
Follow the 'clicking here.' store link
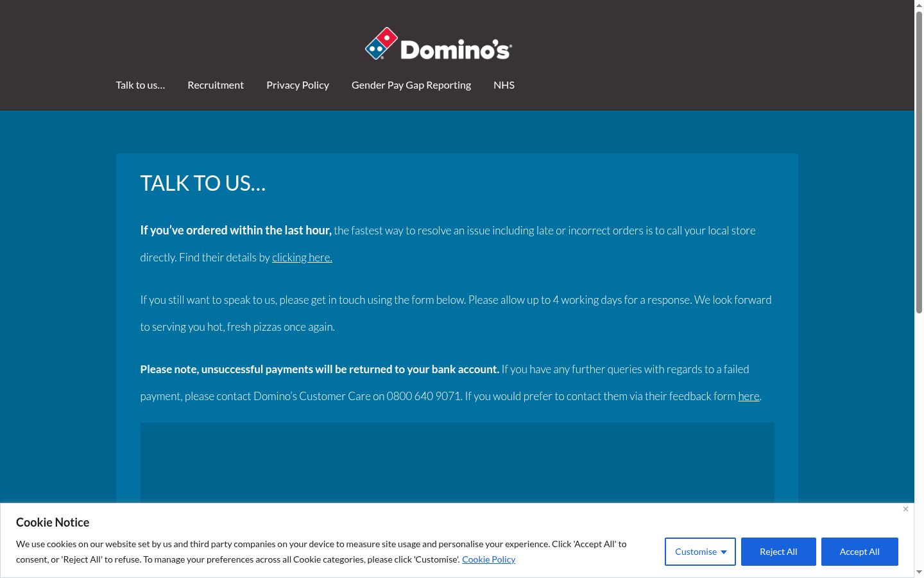coord(302,258)
